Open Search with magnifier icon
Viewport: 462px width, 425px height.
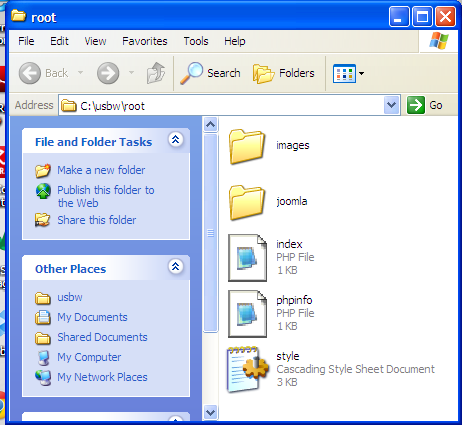coord(210,73)
